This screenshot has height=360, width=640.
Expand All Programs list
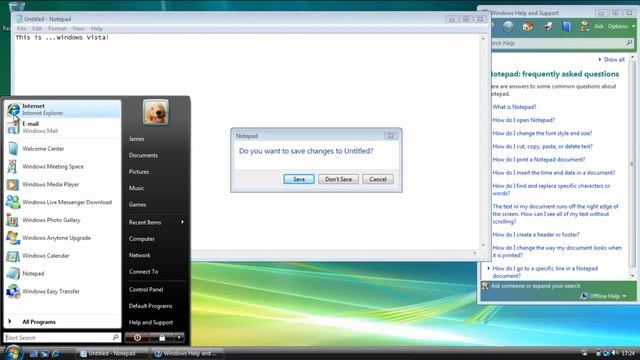(62, 322)
